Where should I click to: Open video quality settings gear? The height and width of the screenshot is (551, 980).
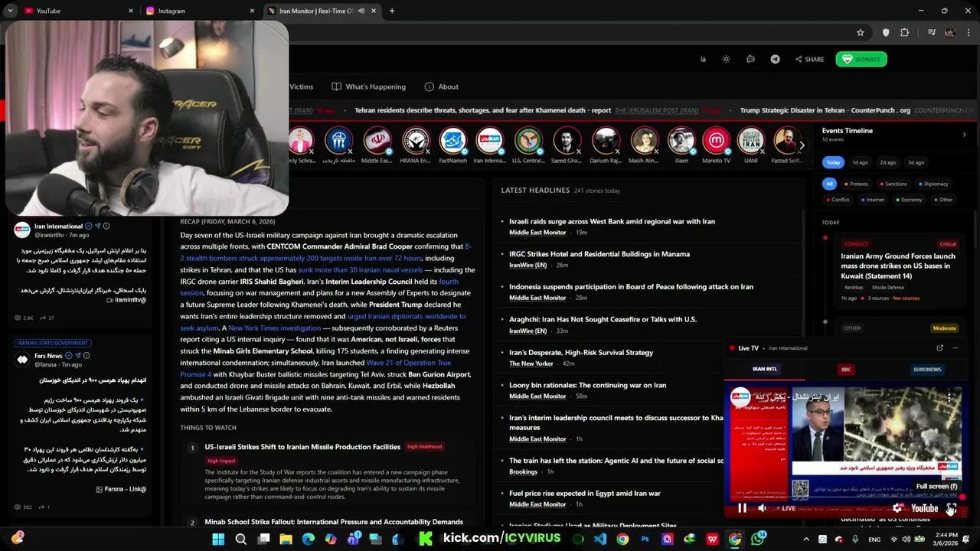(x=897, y=508)
